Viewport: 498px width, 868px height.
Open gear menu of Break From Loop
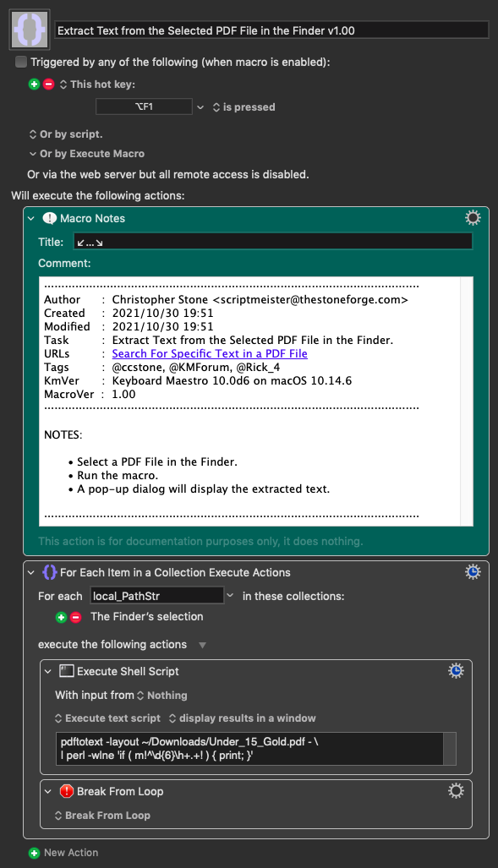click(x=456, y=791)
